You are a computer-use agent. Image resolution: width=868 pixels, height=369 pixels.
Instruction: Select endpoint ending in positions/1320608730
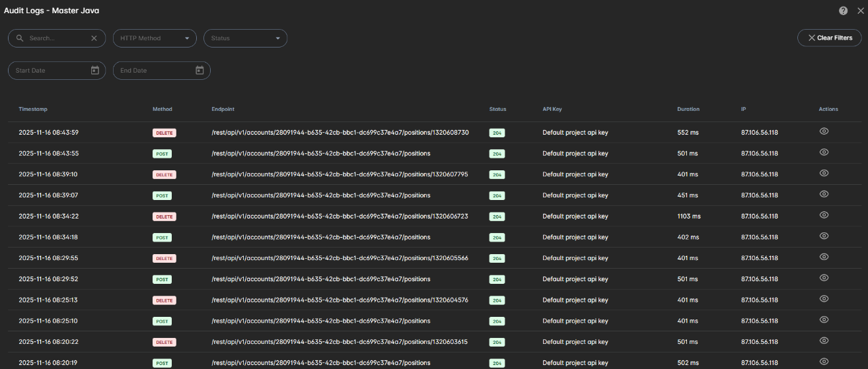[x=340, y=133]
